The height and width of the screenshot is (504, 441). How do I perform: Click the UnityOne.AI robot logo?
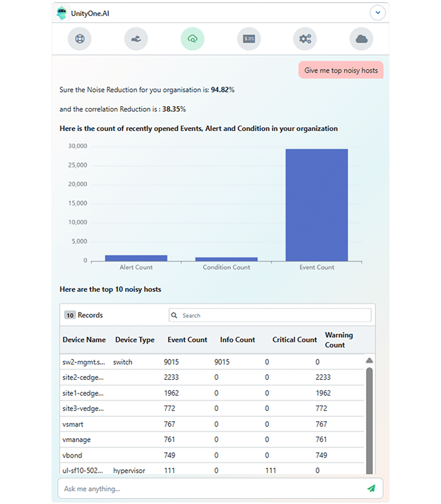click(x=62, y=13)
